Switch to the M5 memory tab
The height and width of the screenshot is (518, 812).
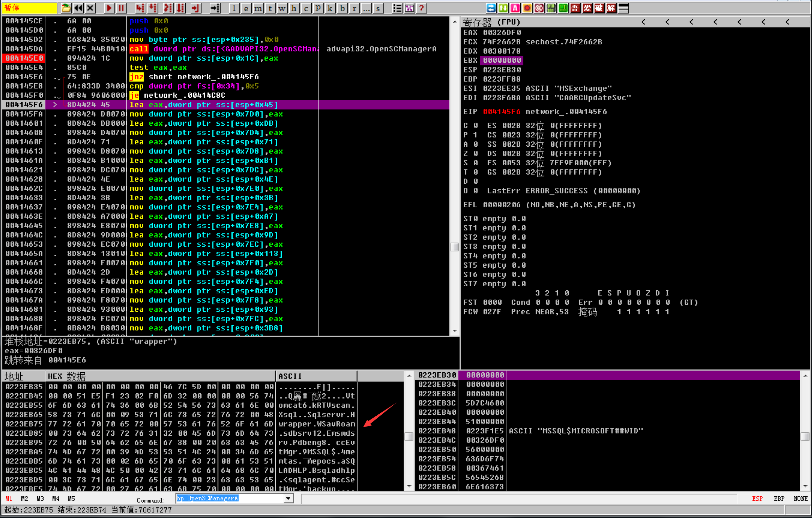[71, 499]
